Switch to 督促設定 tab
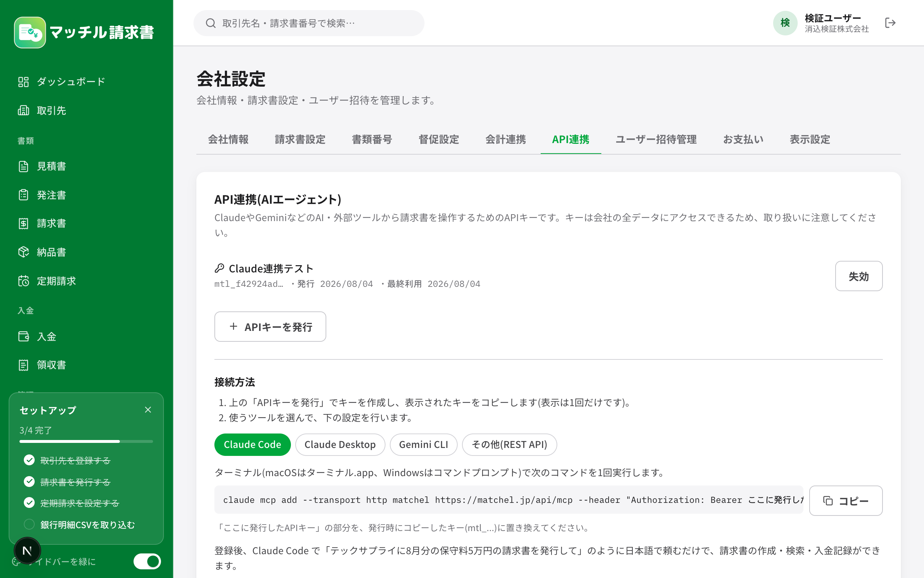924x578 pixels. click(439, 139)
